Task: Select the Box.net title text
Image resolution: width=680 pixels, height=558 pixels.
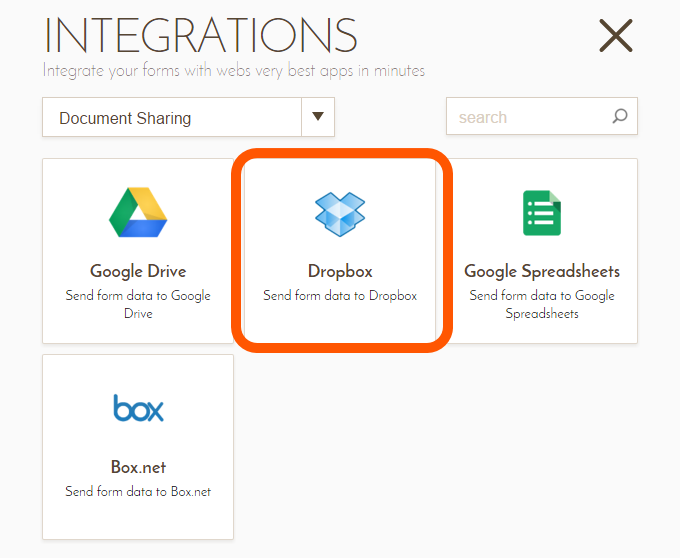Action: point(138,467)
